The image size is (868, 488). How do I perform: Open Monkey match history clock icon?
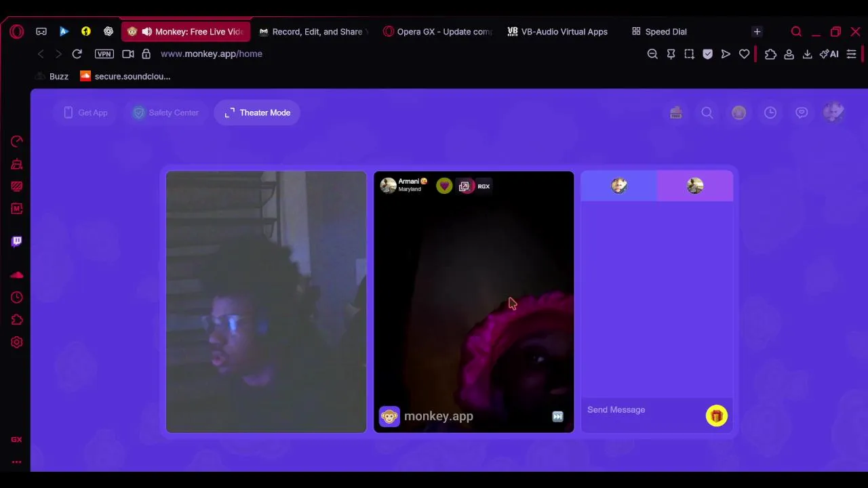click(x=770, y=113)
